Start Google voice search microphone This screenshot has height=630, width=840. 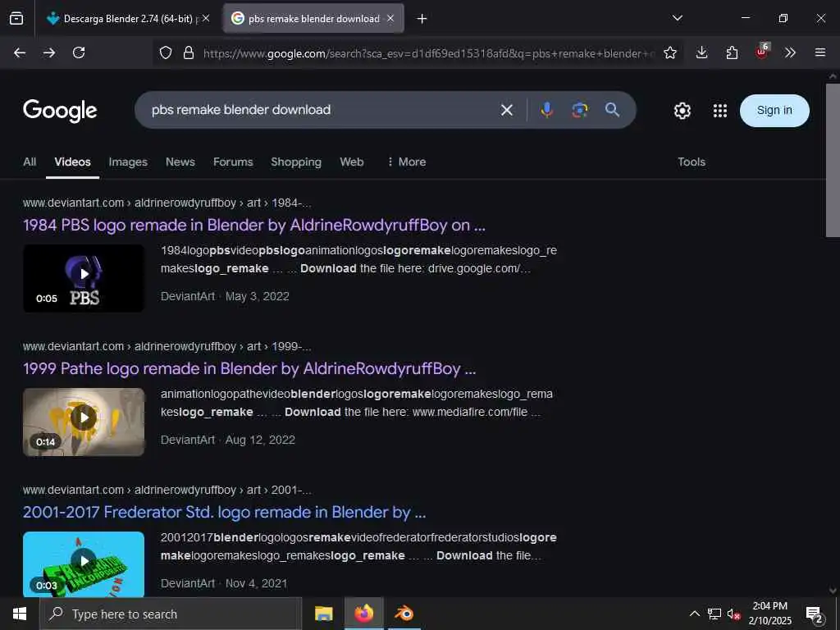547,110
